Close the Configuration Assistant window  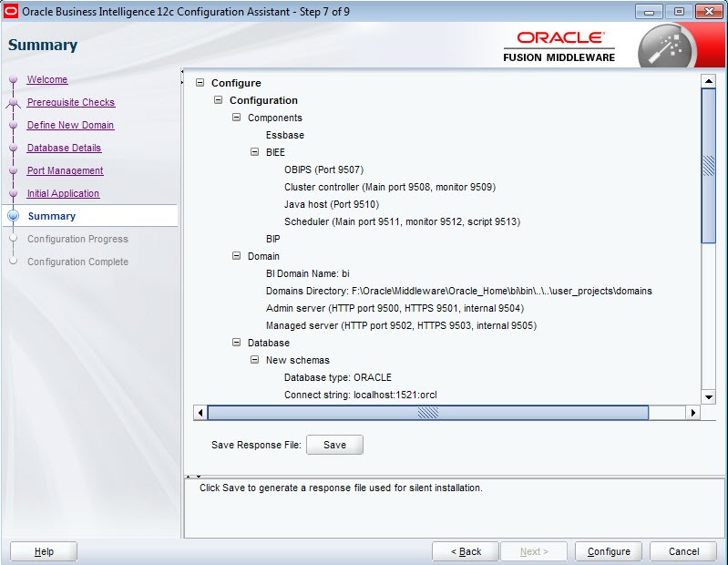click(x=709, y=12)
